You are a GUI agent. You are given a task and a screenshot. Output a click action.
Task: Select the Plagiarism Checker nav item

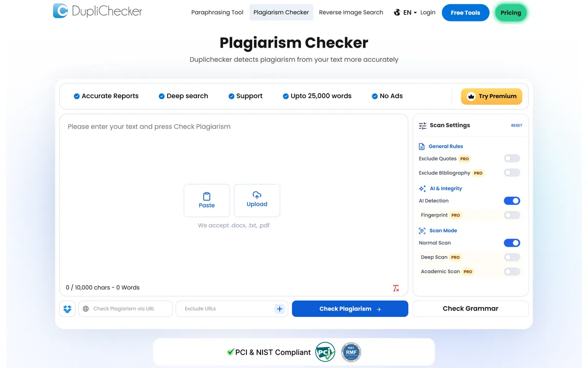point(281,12)
